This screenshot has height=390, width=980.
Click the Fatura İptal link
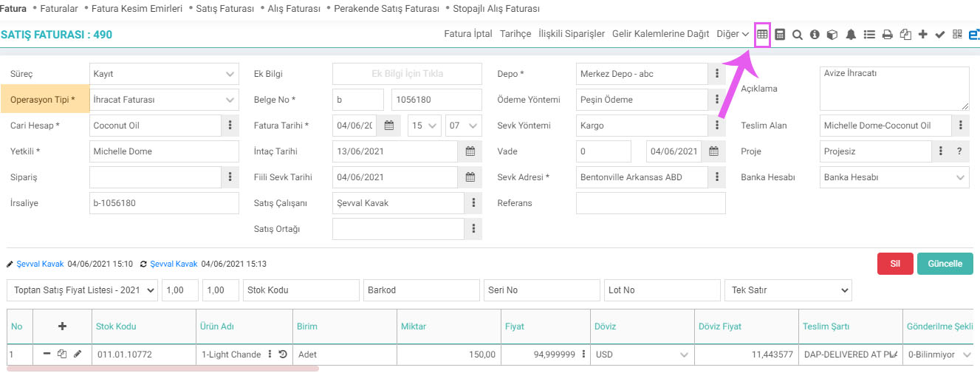[468, 34]
